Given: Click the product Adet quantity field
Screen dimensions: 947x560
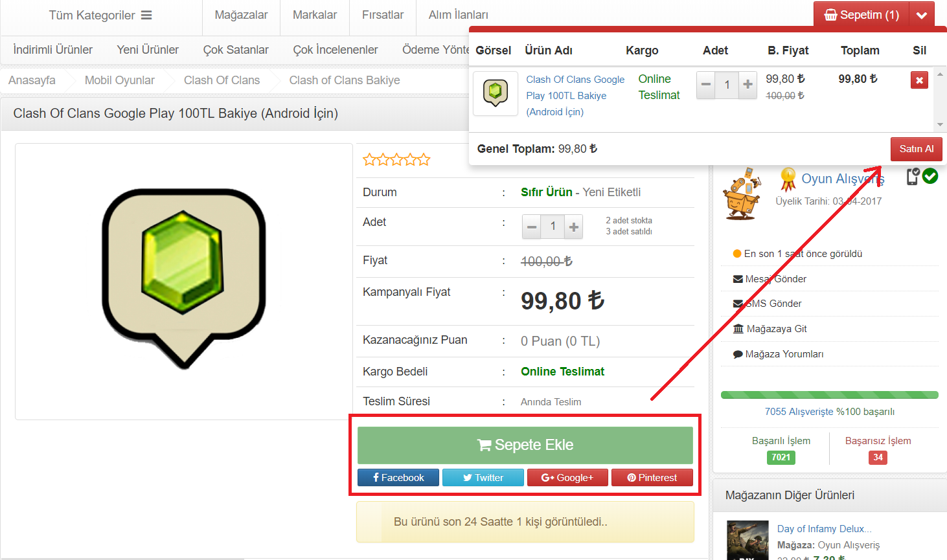Looking at the screenshot, I should [x=553, y=227].
